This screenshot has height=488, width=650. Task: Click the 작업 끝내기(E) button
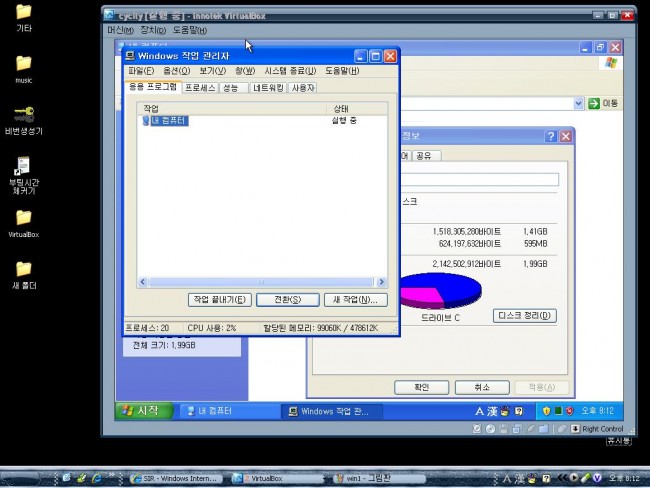pos(220,300)
